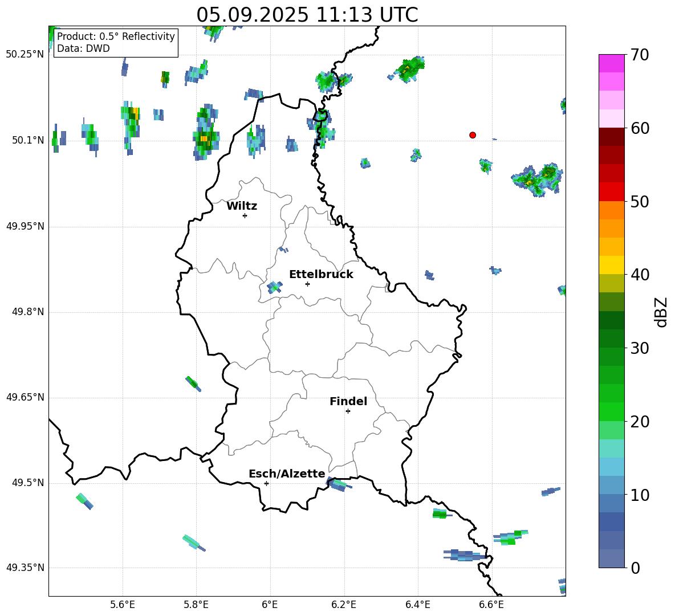This screenshot has width=675, height=616.
Task: Click the plot title showing 11:13 UTC
Action: click(307, 15)
